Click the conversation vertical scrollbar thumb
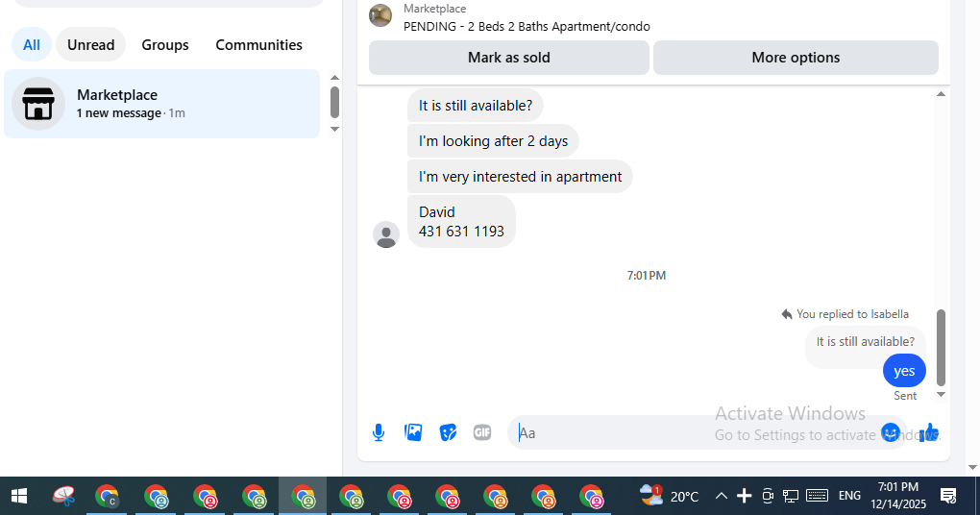This screenshot has width=980, height=515. pos(941,348)
